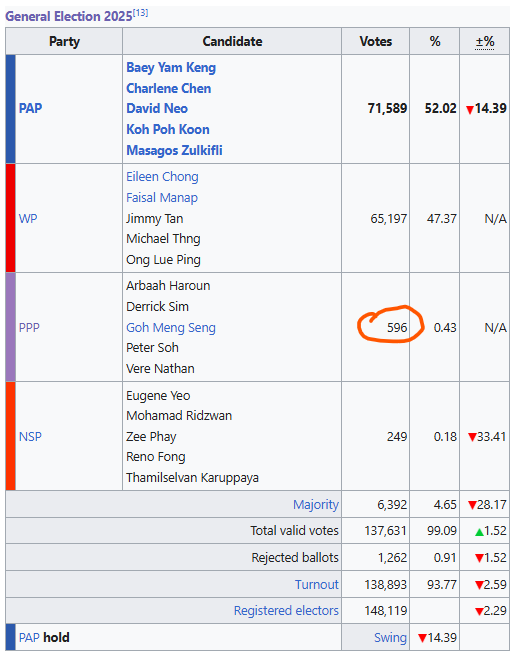Click the Charlene Chen link
Image resolution: width=522 pixels, height=652 pixels.
click(168, 88)
